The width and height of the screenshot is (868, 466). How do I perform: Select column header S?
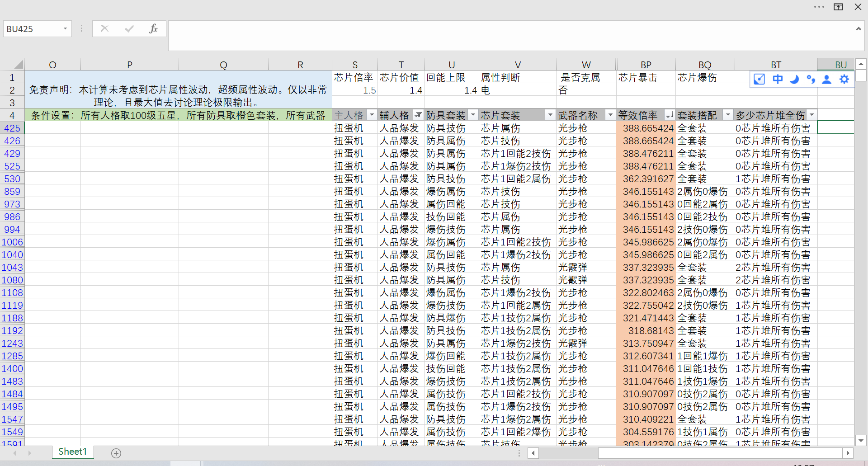pyautogui.click(x=355, y=65)
